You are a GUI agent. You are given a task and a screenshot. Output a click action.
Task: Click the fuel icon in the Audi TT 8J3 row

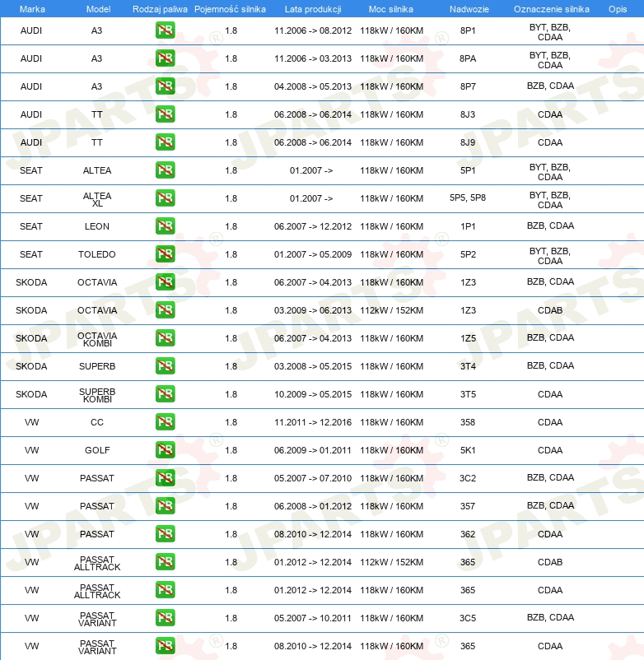click(x=165, y=114)
